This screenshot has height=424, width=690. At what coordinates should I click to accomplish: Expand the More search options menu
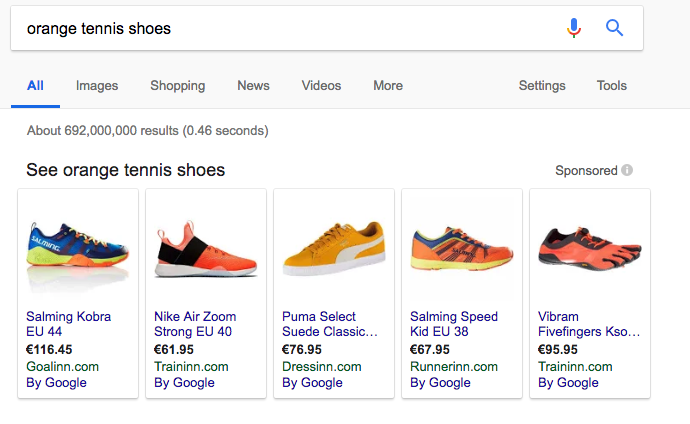click(388, 86)
